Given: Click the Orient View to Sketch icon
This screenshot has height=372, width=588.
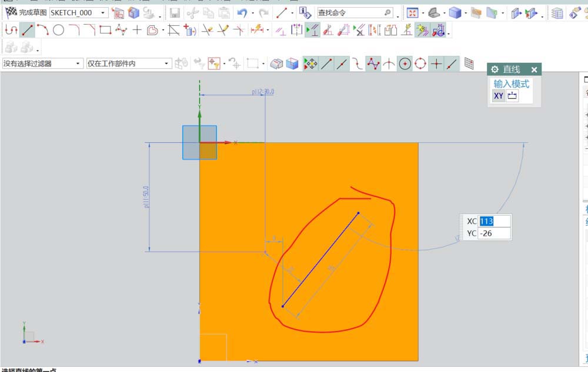Looking at the screenshot, I should (x=118, y=13).
